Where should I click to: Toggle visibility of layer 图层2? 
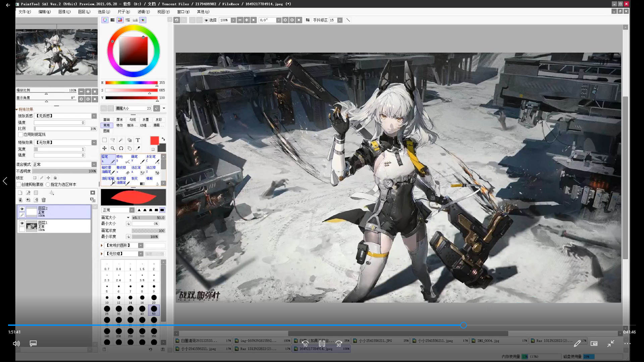click(22, 209)
